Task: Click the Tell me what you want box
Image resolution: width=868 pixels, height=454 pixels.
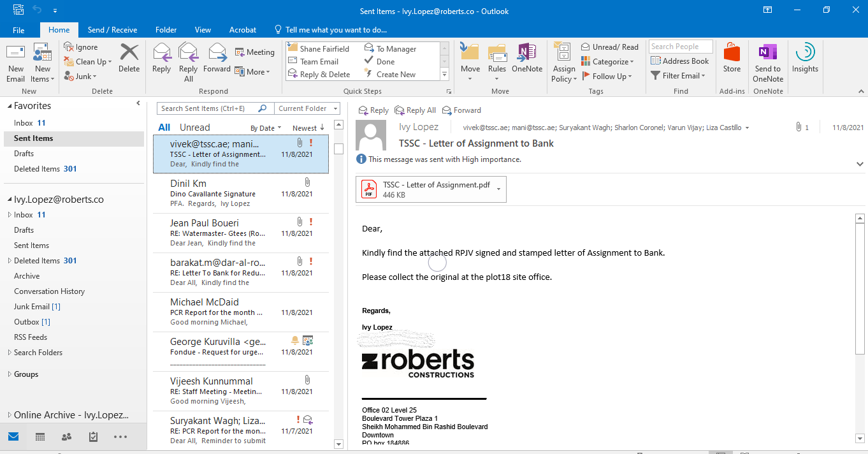Action: point(331,30)
